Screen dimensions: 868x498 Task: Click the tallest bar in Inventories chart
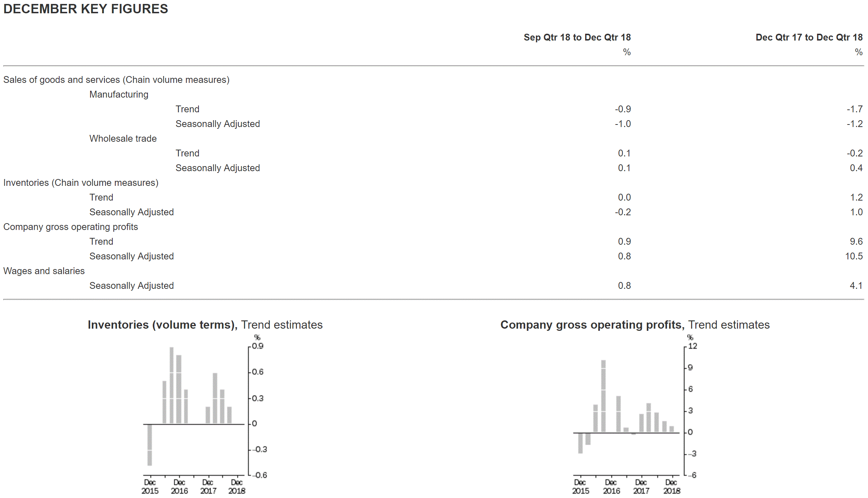click(x=172, y=386)
